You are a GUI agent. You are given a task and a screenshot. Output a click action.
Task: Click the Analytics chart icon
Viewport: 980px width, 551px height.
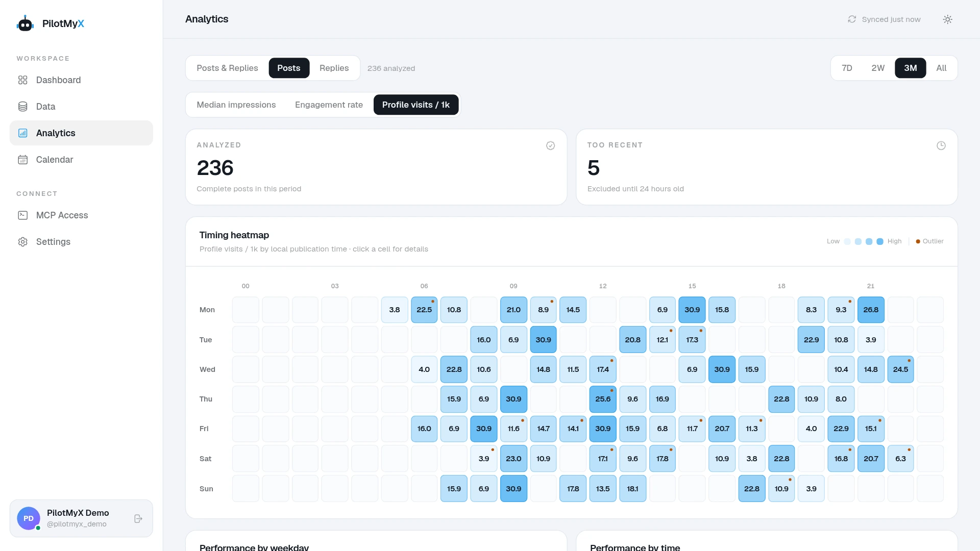click(23, 133)
